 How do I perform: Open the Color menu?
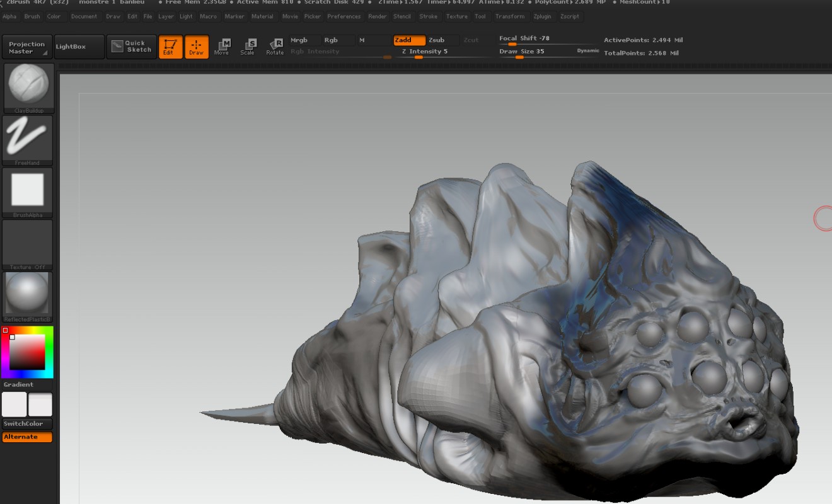tap(54, 16)
